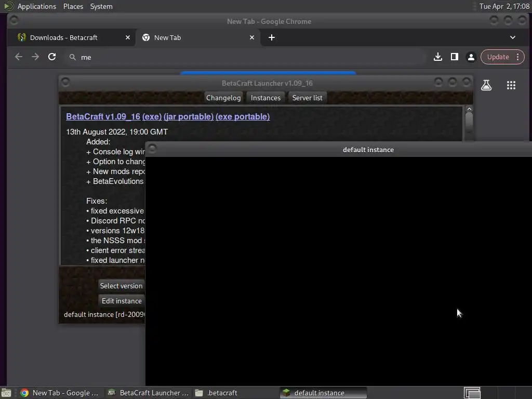The width and height of the screenshot is (532, 399).
Task: Switch to default instance taskbar item
Action: click(x=323, y=393)
